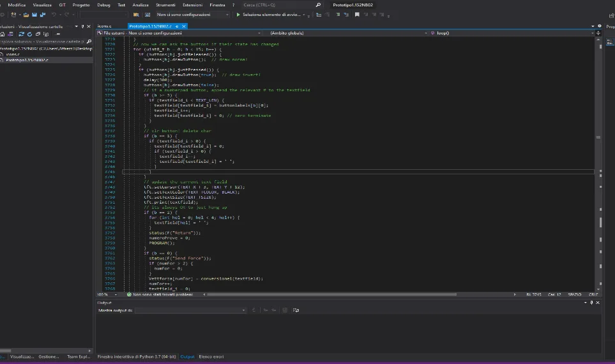The height and width of the screenshot is (364, 615).
Task: Select Prototipo1.152NB02.c in the folder tree
Action: click(x=27, y=60)
